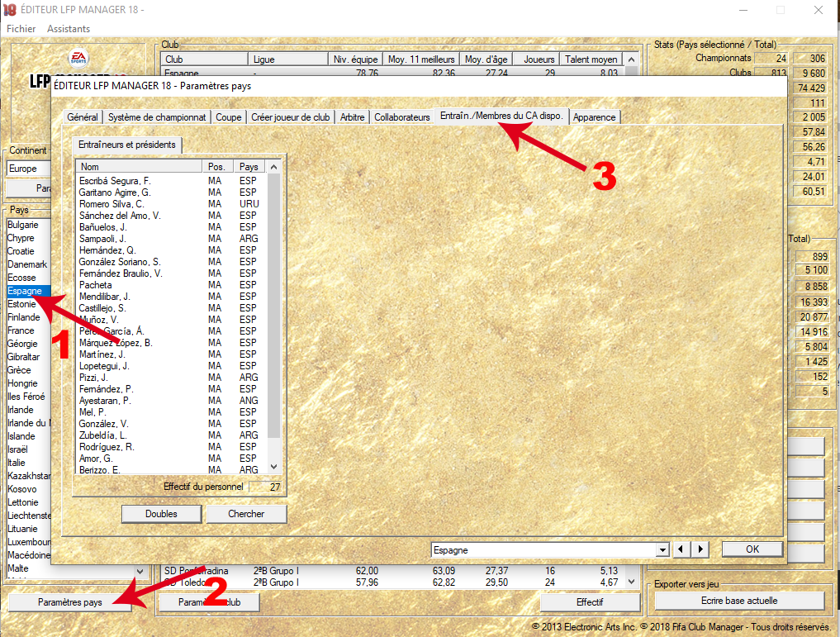Viewport: 840px width, 637px height.
Task: Select Escribá Segura, F. in the coaches list
Action: (172, 181)
